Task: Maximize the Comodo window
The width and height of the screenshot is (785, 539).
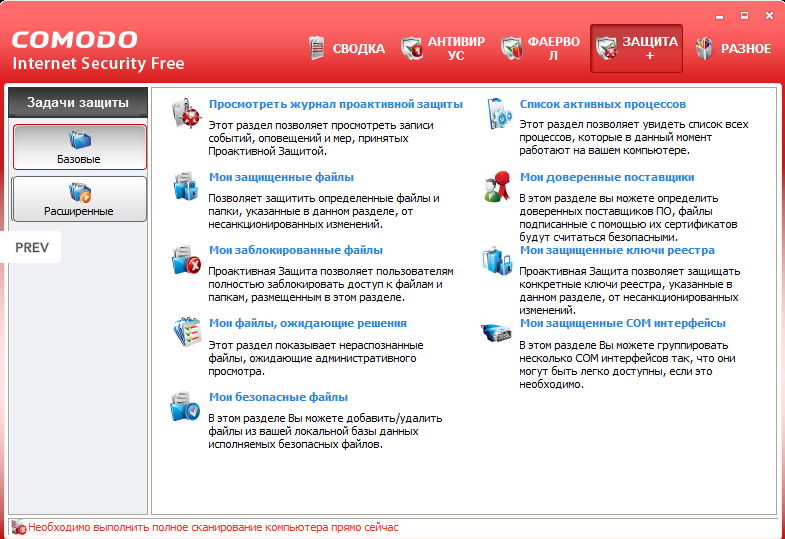Action: click(744, 16)
